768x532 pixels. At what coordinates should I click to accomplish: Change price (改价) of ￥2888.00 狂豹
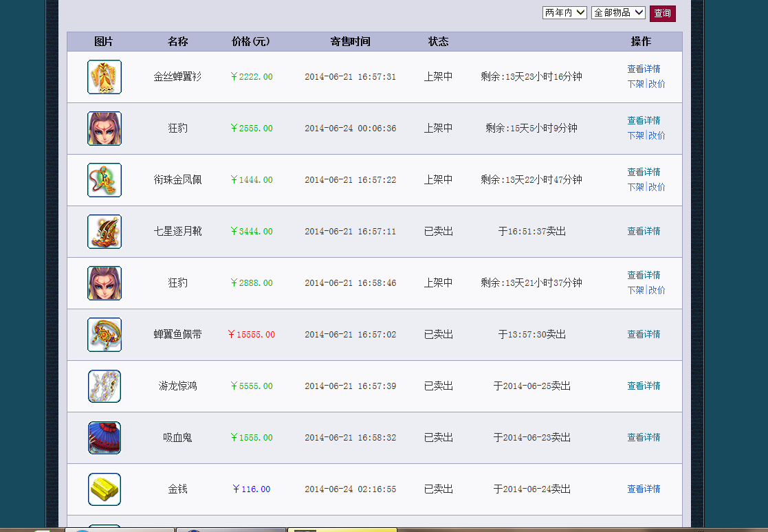(x=657, y=290)
